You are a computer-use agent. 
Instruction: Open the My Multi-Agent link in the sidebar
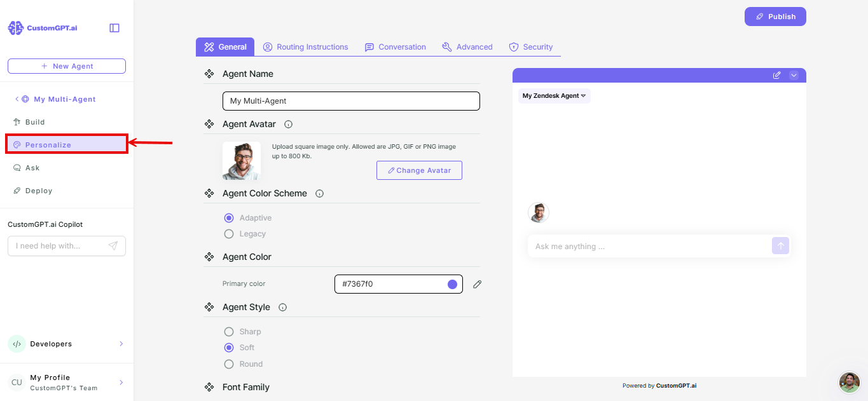pyautogui.click(x=65, y=99)
